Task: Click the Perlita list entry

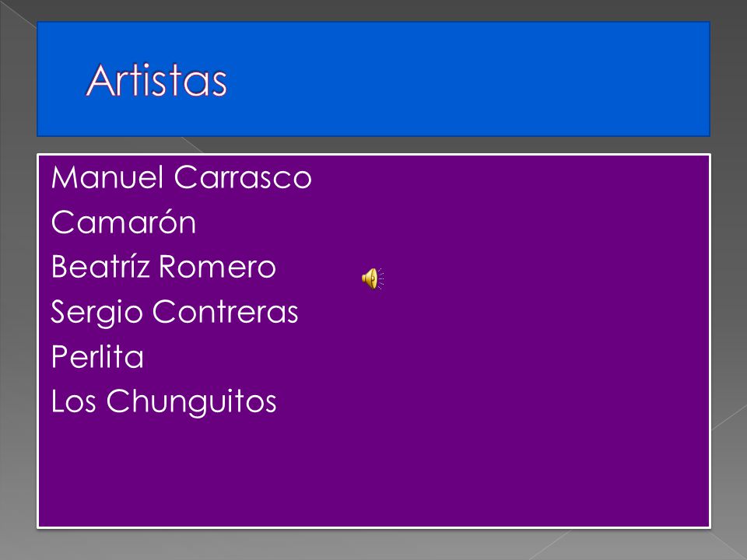Action: coord(97,357)
